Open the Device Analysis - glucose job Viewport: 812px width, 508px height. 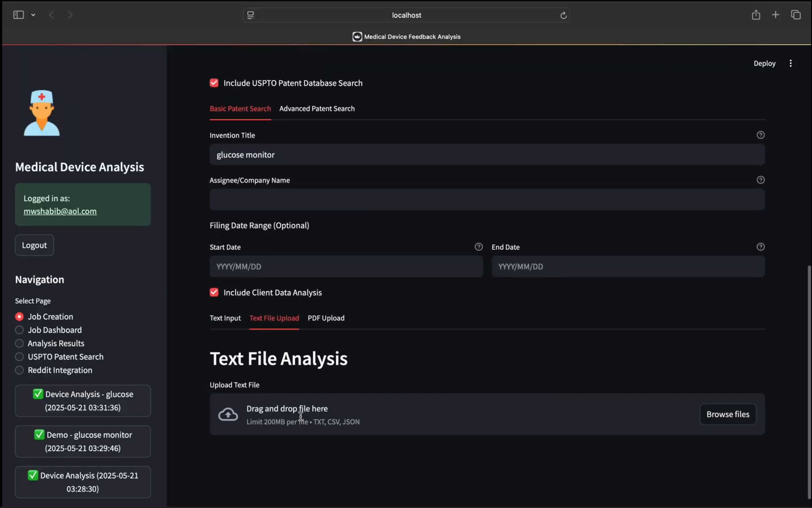83,401
